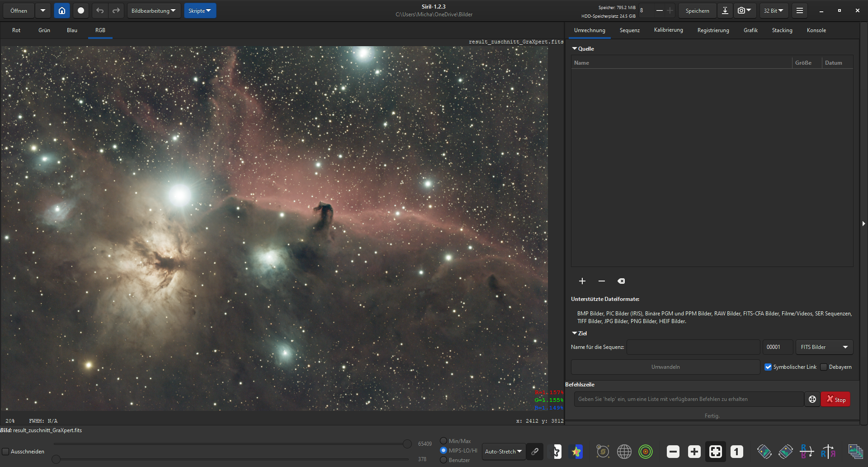Open the FITS Bilder format dropdown
This screenshot has height=467, width=868.
824,347
